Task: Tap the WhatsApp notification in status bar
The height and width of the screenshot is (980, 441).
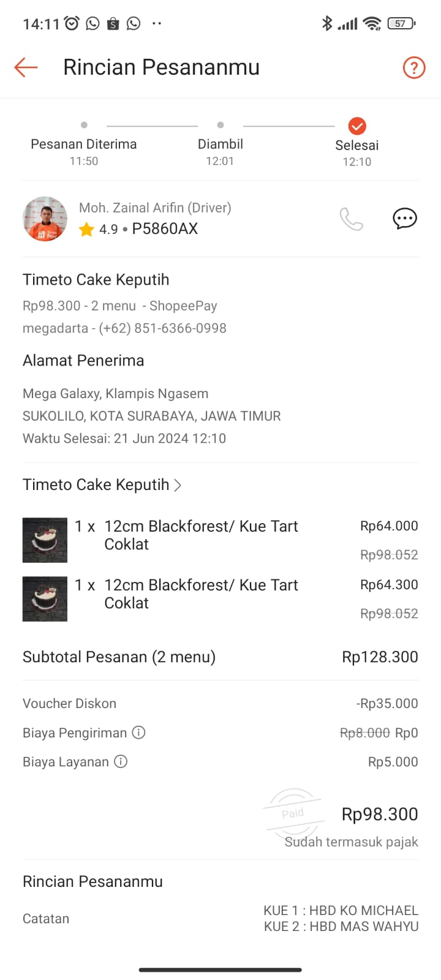Action: (93, 24)
